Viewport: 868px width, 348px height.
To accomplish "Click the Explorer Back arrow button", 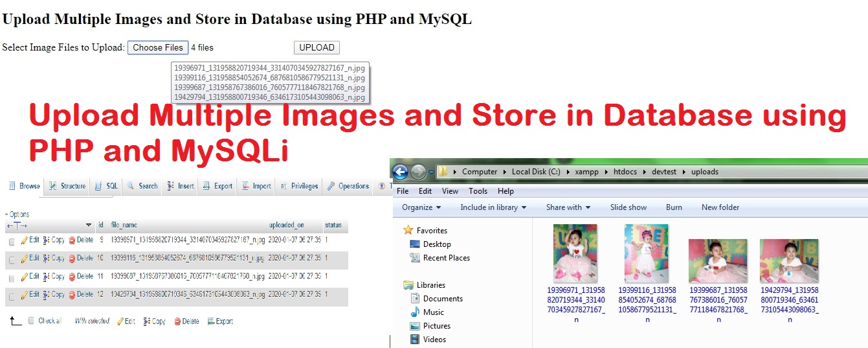I will [x=400, y=172].
